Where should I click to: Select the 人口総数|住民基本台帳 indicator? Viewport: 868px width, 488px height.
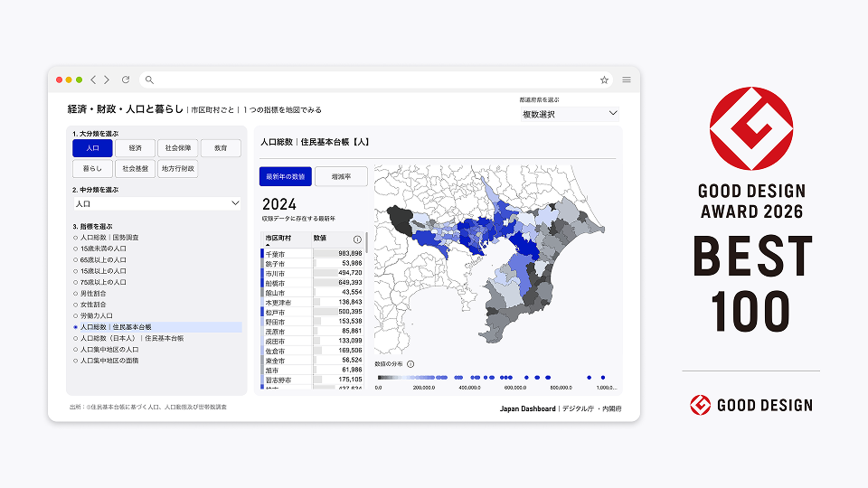(157, 327)
